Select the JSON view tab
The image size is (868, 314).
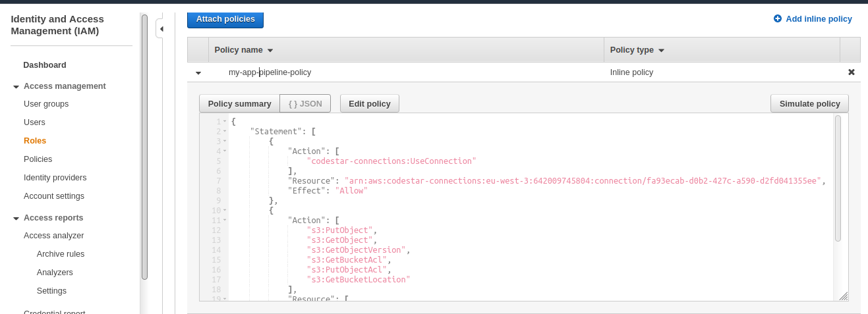(305, 104)
